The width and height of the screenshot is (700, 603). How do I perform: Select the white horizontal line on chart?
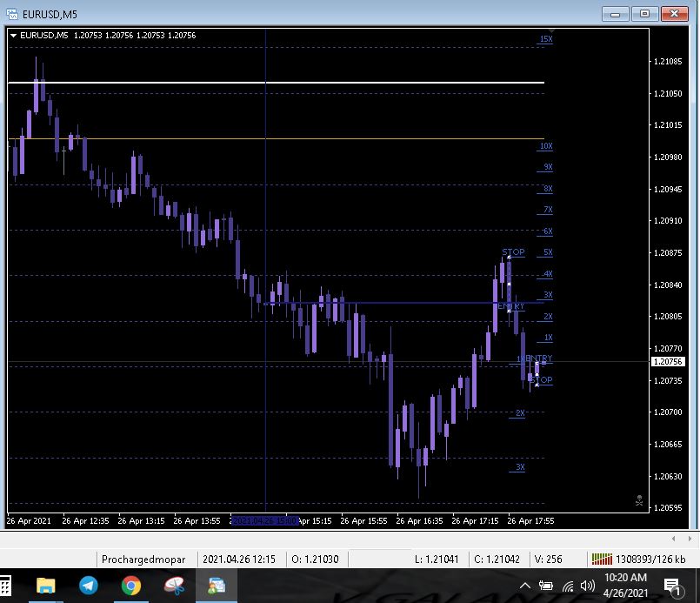[276, 83]
